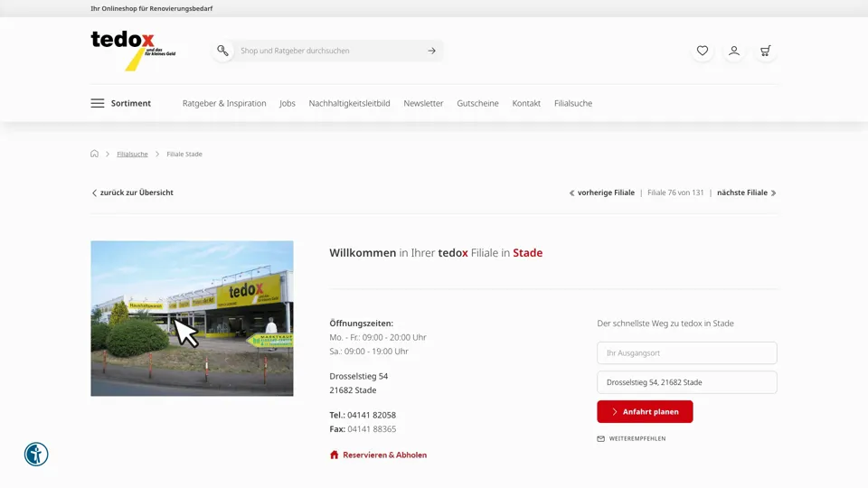Viewport: 868px width, 488px height.
Task: Click the Ihr Ausgangsort field
Action: tap(687, 353)
